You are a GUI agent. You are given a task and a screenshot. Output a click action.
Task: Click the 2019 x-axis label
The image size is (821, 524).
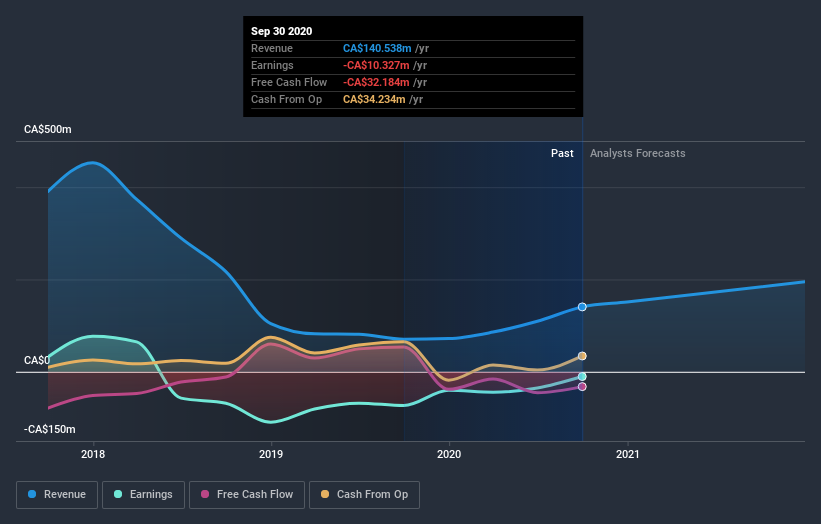point(271,454)
